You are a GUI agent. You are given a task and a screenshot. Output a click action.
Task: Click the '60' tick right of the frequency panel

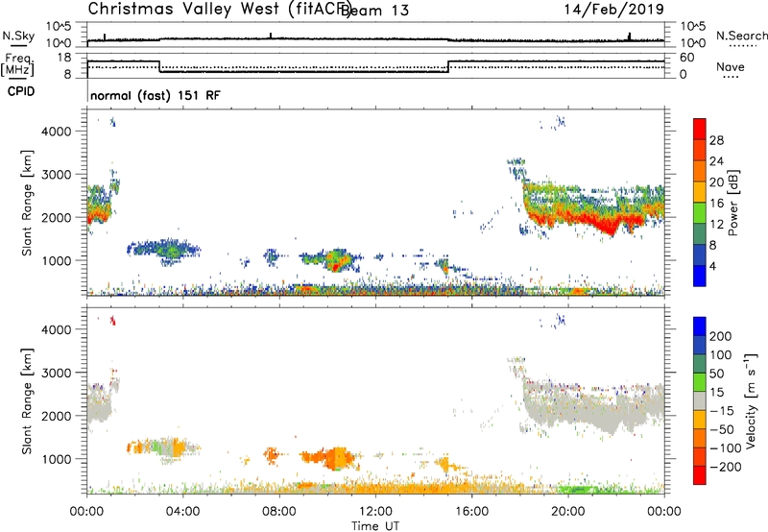[x=687, y=58]
